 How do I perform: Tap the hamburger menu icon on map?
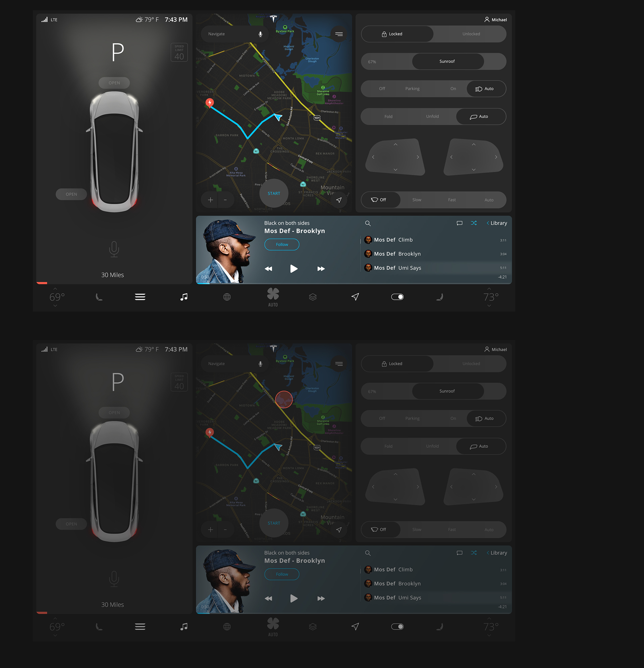pyautogui.click(x=339, y=34)
